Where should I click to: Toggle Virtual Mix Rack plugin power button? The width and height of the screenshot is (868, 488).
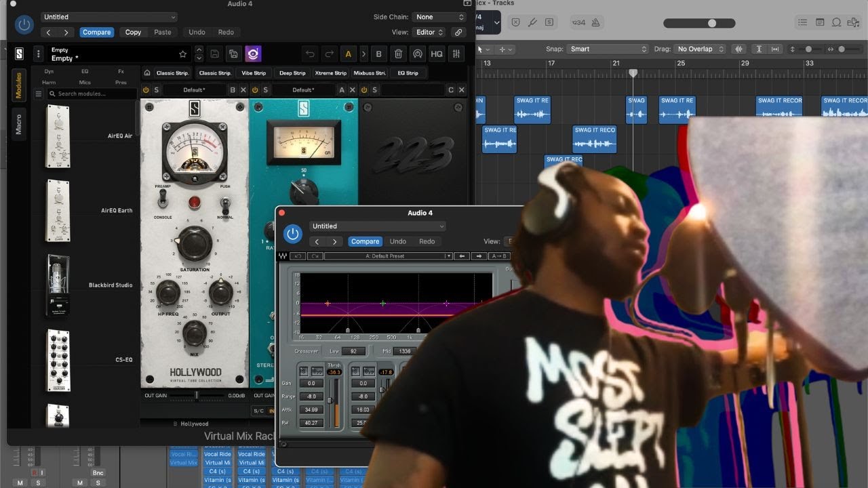click(x=24, y=25)
